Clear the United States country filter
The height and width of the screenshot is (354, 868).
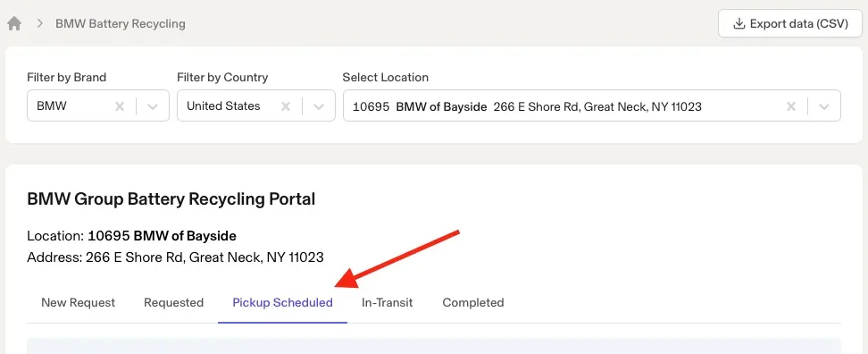click(x=286, y=106)
